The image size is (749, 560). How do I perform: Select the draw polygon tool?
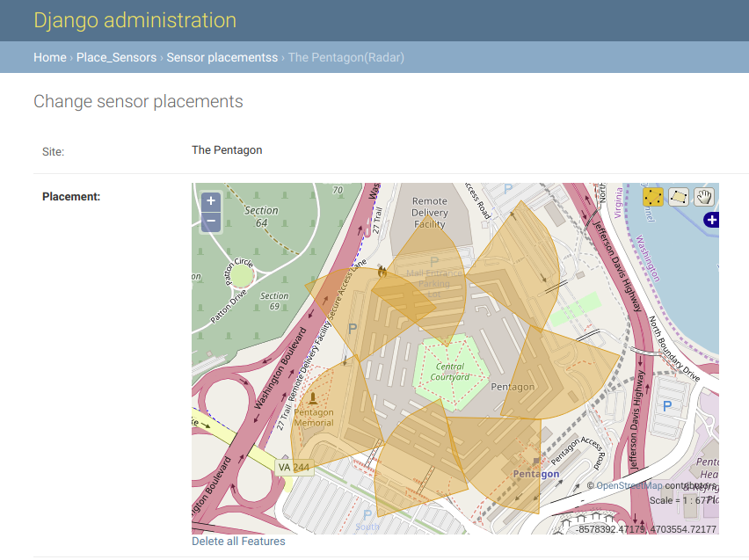[x=679, y=197]
